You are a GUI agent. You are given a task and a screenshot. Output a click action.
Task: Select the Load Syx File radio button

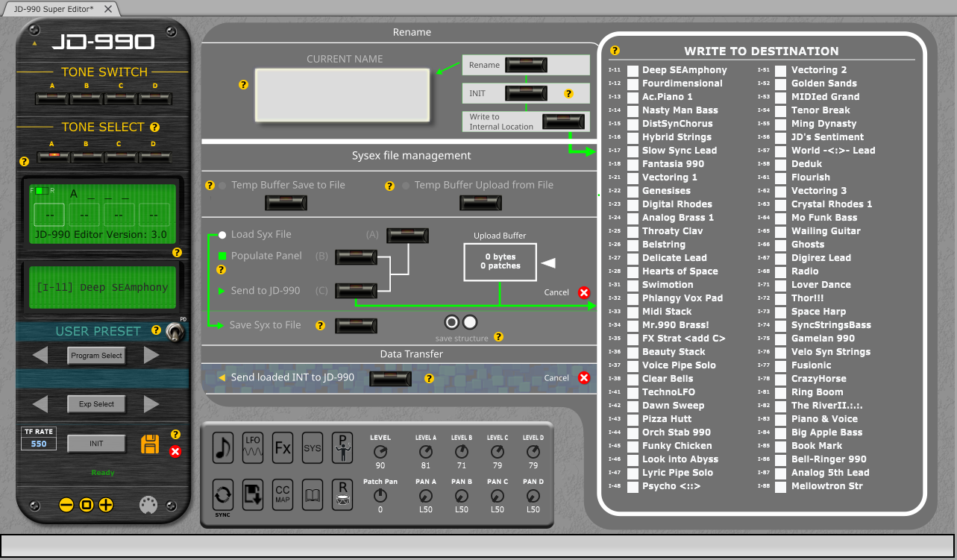(222, 234)
